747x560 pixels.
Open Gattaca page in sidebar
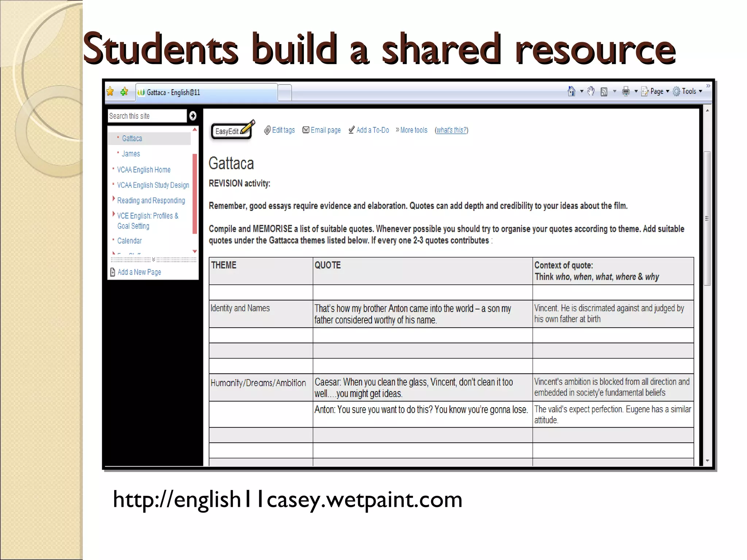click(132, 139)
